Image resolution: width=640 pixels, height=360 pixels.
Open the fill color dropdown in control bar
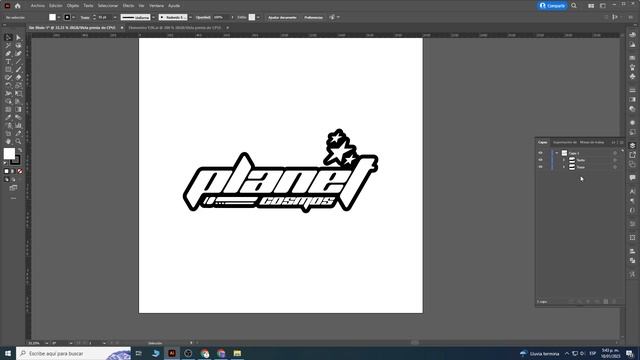pos(59,18)
